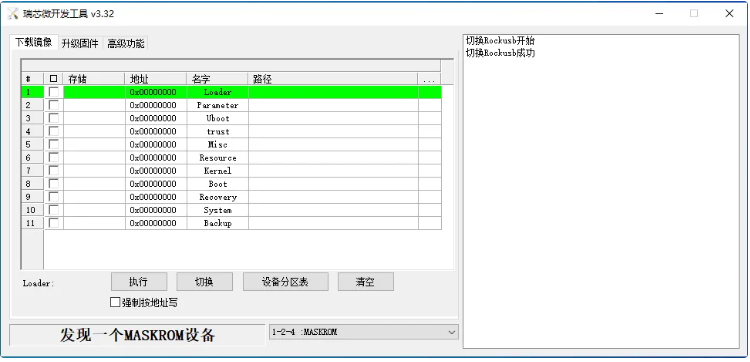Click the 存储 column header
This screenshot has width=750, height=362.
94,79
